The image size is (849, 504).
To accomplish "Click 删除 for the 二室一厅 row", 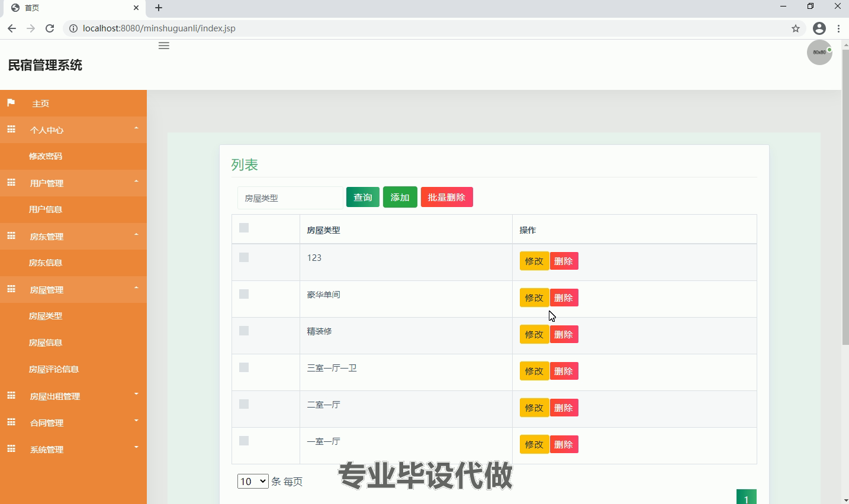I will tap(564, 408).
